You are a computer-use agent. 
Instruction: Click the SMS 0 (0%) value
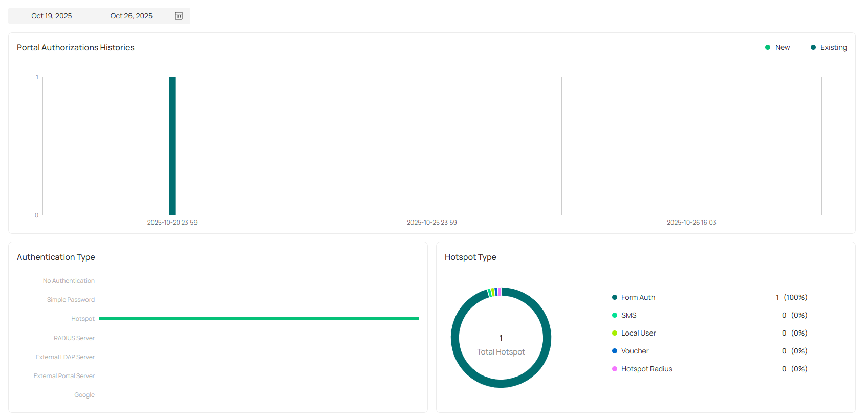[x=795, y=315]
